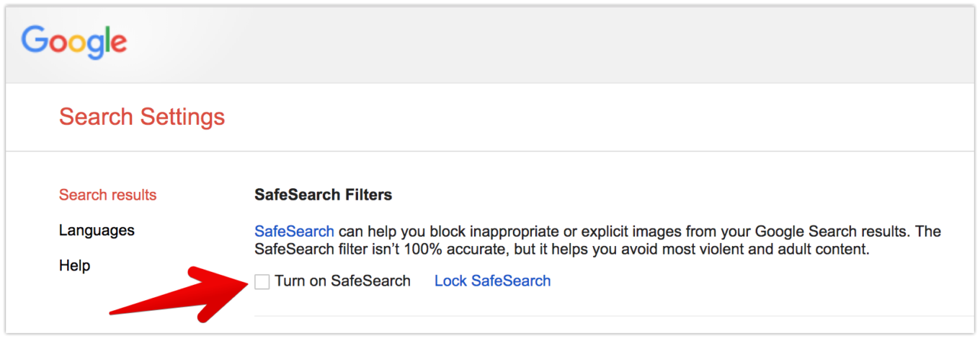Viewport: 980px width, 339px height.
Task: Select Search results in the sidebar
Action: click(x=107, y=195)
